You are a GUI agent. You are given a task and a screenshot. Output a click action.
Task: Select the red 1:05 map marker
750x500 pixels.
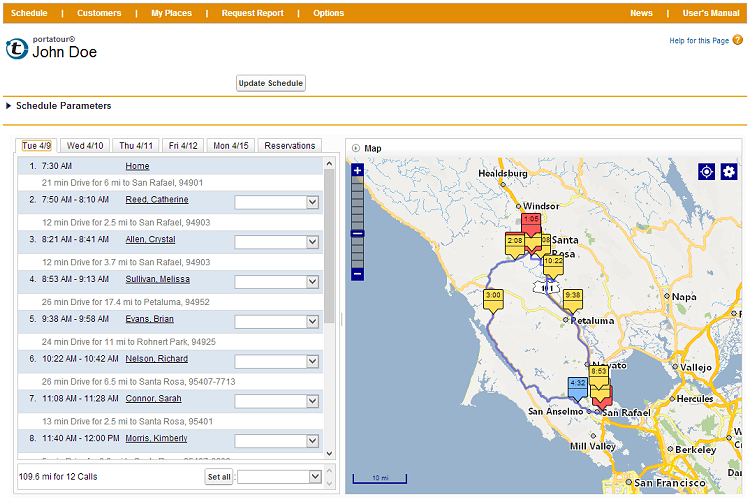pos(531,219)
